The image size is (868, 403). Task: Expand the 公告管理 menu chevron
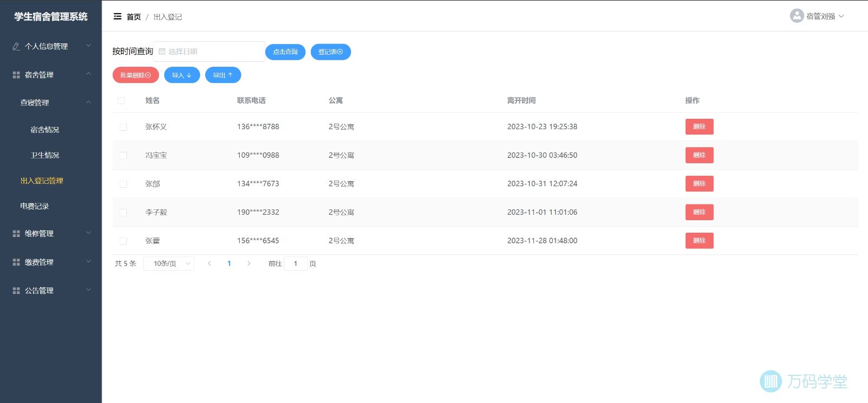(88, 290)
